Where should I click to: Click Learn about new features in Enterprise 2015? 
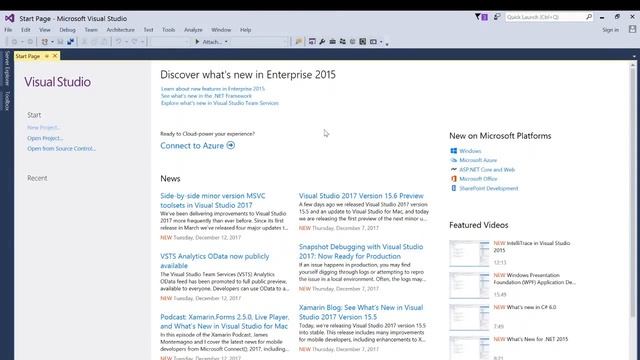213,89
